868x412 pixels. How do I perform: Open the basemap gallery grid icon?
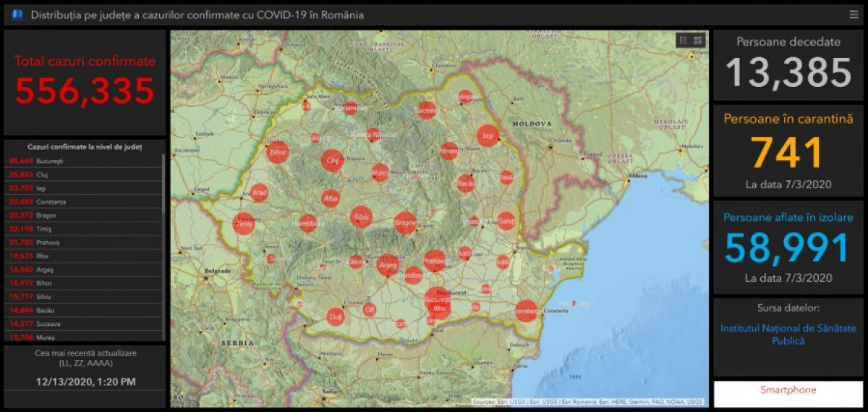tap(698, 41)
